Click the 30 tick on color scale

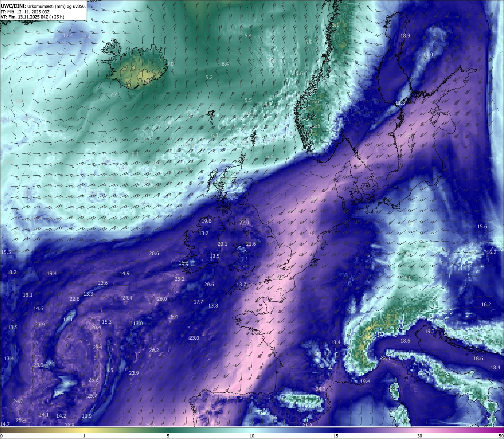(420, 436)
